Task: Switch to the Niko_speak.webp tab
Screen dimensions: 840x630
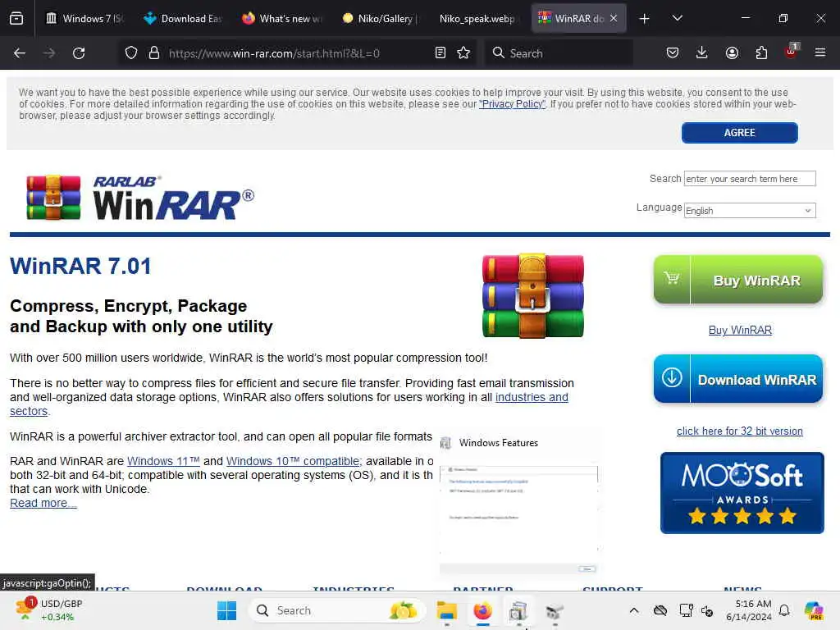Action: pos(478,19)
